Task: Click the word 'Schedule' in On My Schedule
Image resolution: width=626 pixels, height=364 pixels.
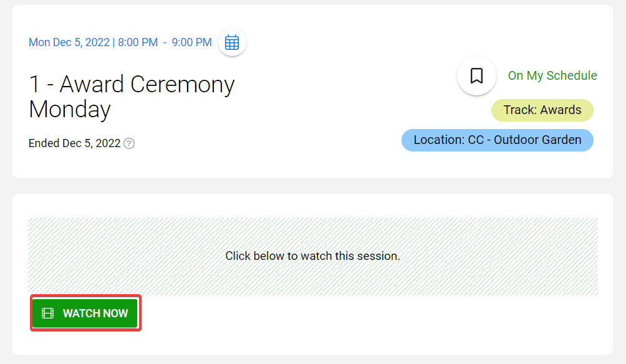Action: point(572,75)
